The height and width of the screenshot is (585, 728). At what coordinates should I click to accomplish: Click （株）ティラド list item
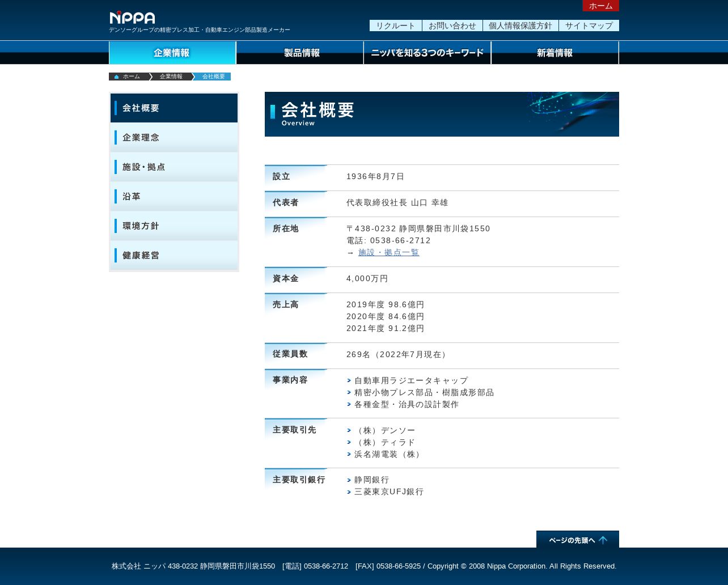click(385, 442)
